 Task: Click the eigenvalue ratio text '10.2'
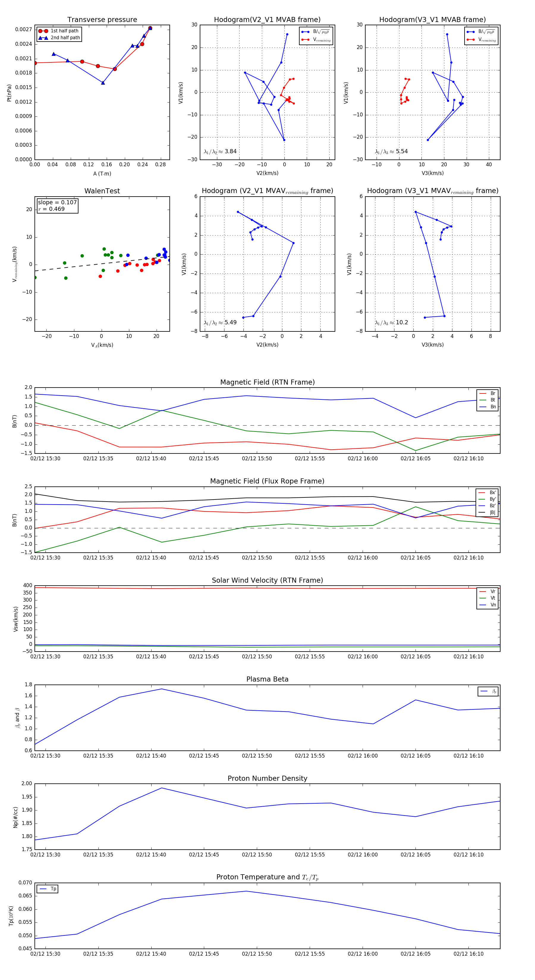[402, 323]
